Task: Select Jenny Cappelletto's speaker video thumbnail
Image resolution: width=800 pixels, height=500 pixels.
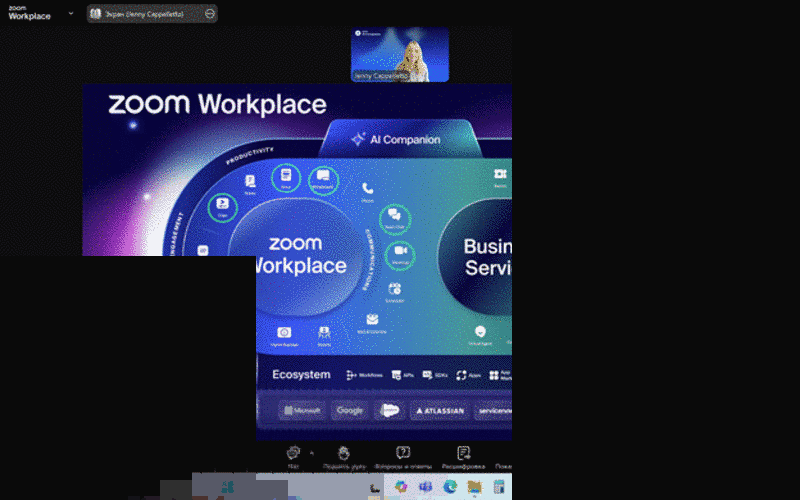Action: tap(400, 55)
